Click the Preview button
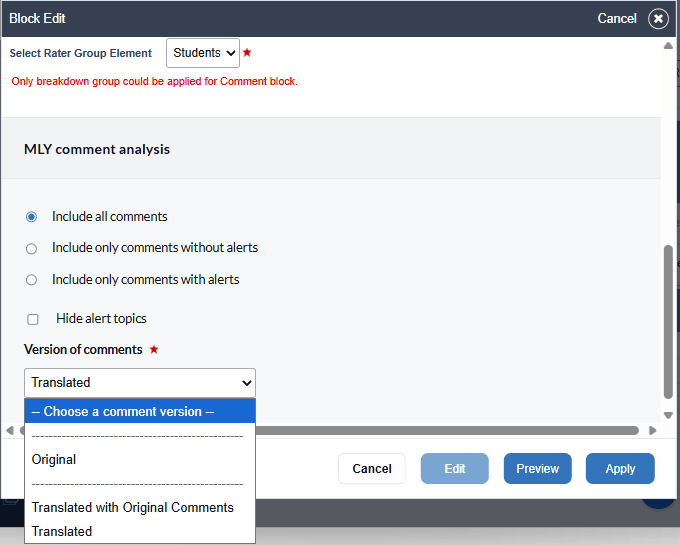 tap(537, 469)
